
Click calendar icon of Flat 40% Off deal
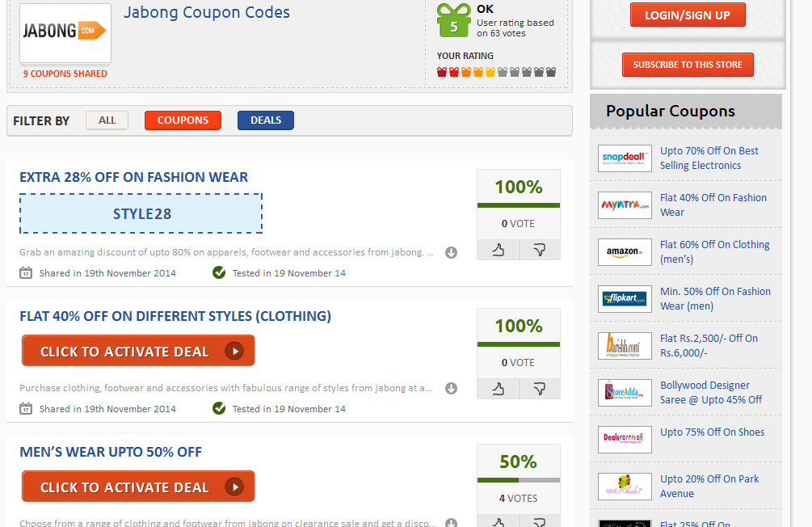pyautogui.click(x=26, y=408)
